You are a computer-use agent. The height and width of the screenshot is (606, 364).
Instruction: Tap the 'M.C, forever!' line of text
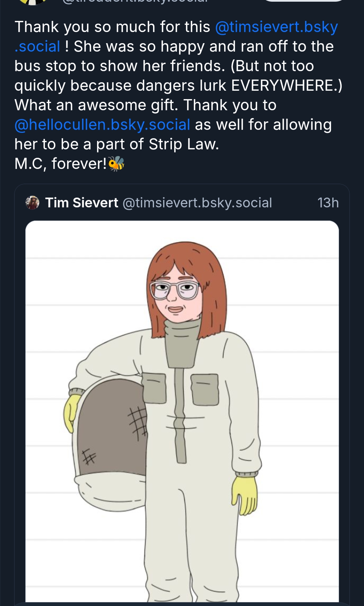coord(61,164)
